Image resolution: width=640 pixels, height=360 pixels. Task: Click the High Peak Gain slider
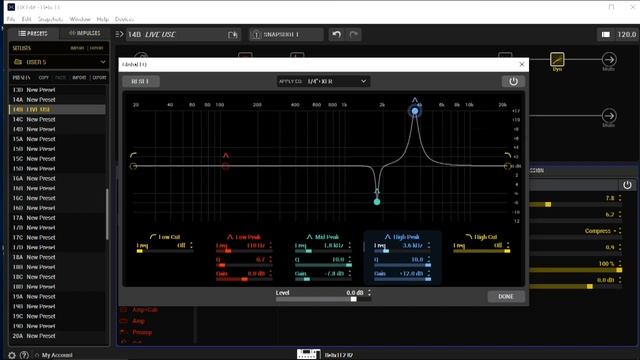[402, 279]
